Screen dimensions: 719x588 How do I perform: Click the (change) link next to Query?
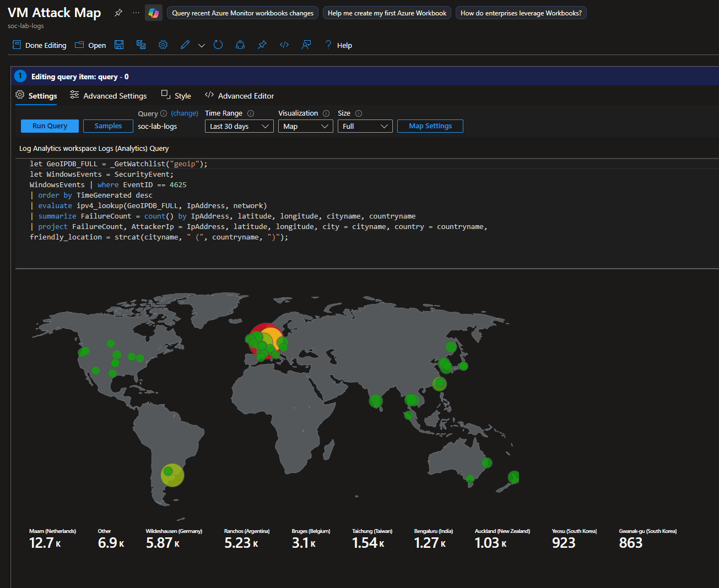[185, 113]
